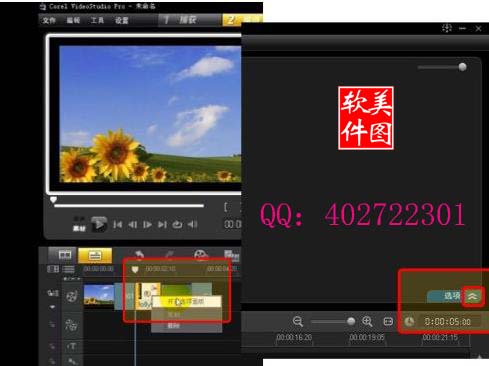
Task: Open the 选项 (Options) tab
Action: (x=451, y=296)
